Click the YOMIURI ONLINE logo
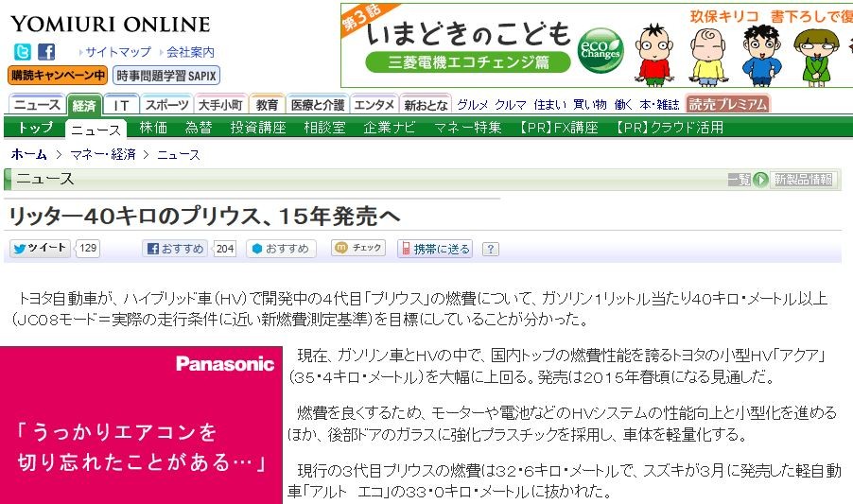Viewport: 853px width, 504px height. click(111, 25)
